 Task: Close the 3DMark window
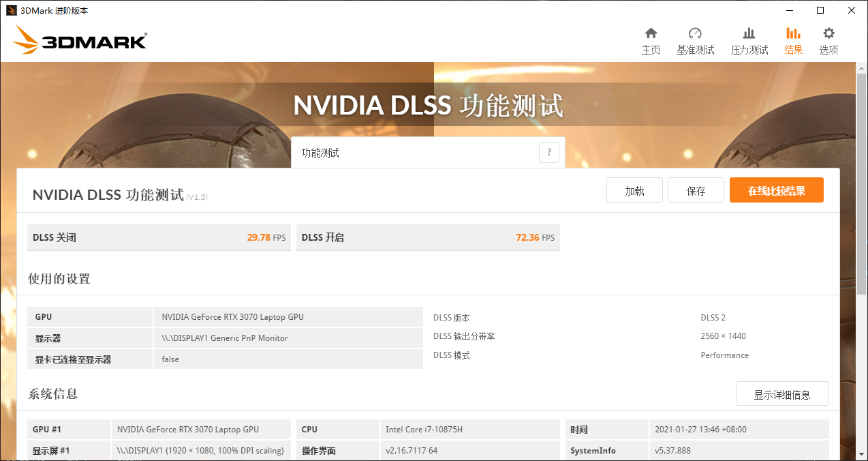point(852,10)
